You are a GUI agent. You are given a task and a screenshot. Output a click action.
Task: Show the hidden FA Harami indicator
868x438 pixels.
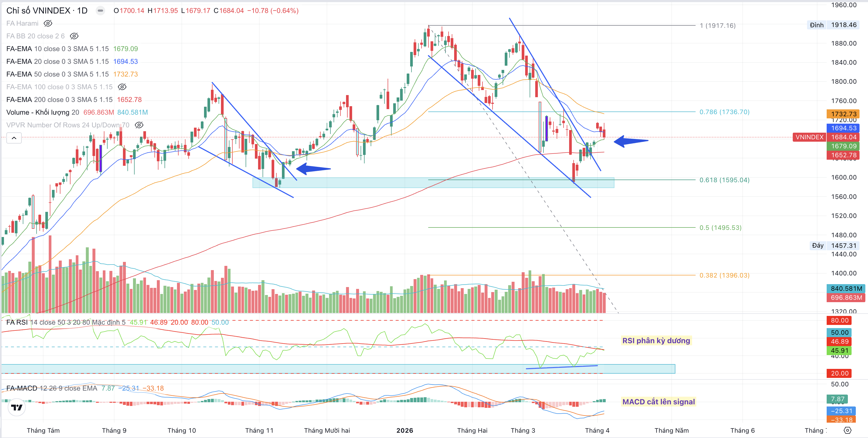(48, 23)
